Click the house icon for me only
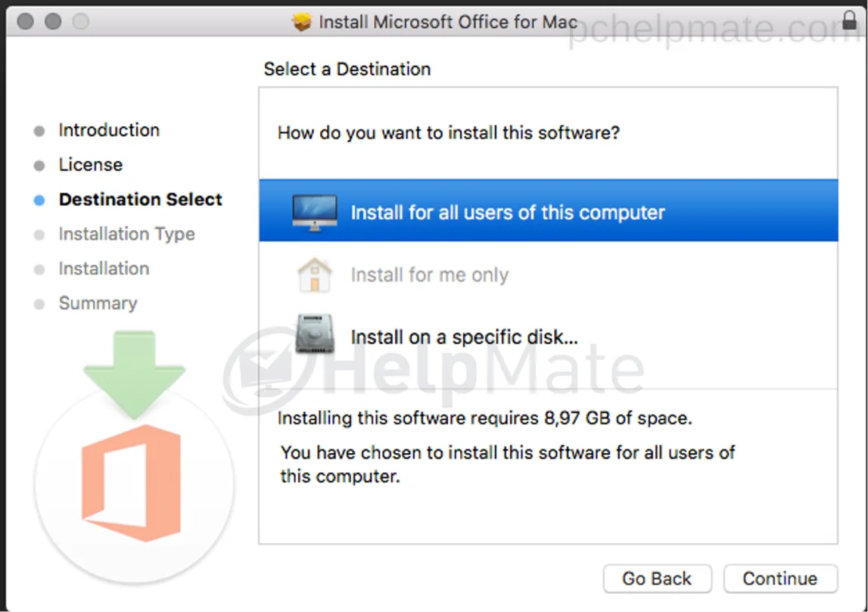This screenshot has width=868, height=612. (x=314, y=275)
